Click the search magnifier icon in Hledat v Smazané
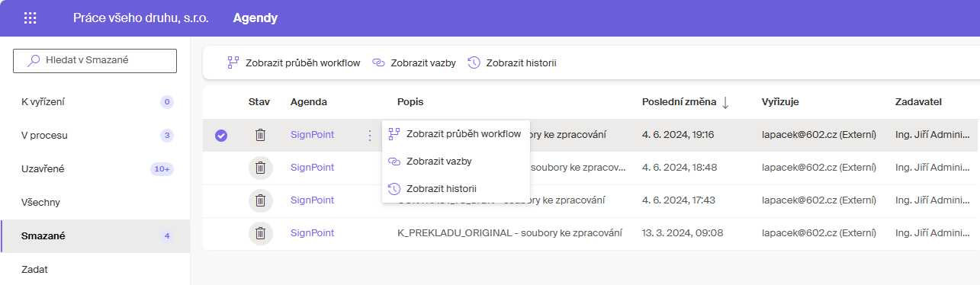 [x=33, y=61]
